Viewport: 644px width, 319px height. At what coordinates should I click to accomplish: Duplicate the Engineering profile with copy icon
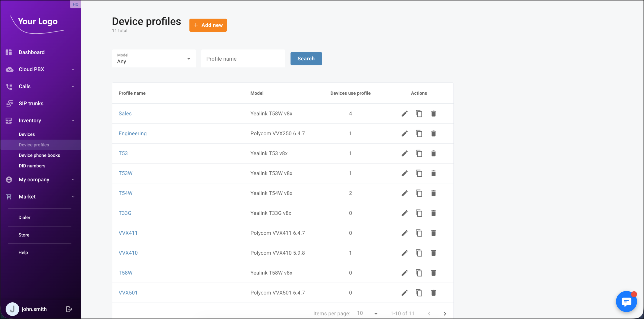pyautogui.click(x=419, y=133)
